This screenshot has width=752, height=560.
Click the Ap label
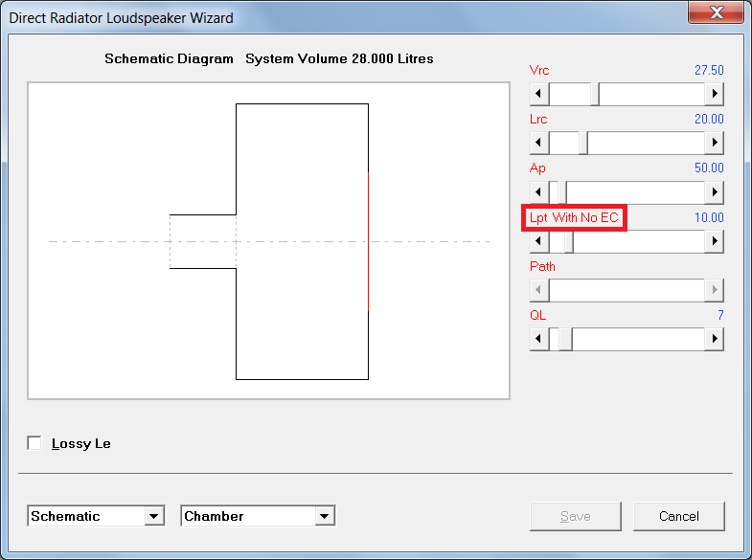(x=537, y=168)
